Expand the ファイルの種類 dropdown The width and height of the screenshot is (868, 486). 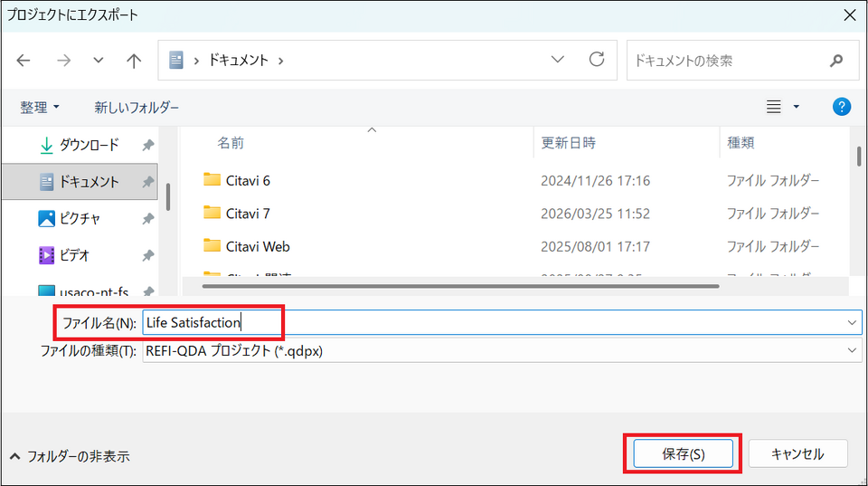click(x=852, y=351)
